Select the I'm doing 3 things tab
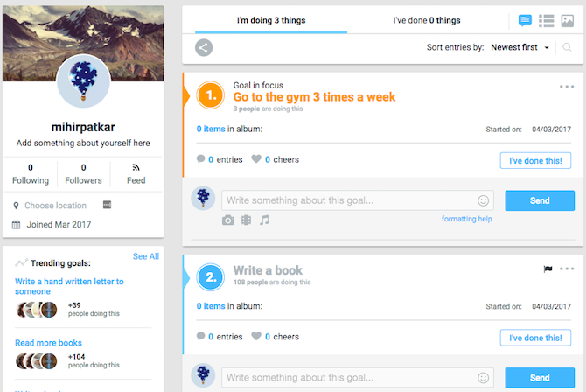This screenshot has width=586, height=392. (271, 21)
